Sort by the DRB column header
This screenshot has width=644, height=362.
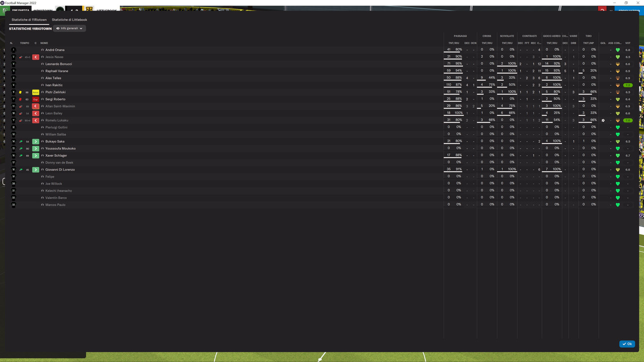pyautogui.click(x=574, y=43)
